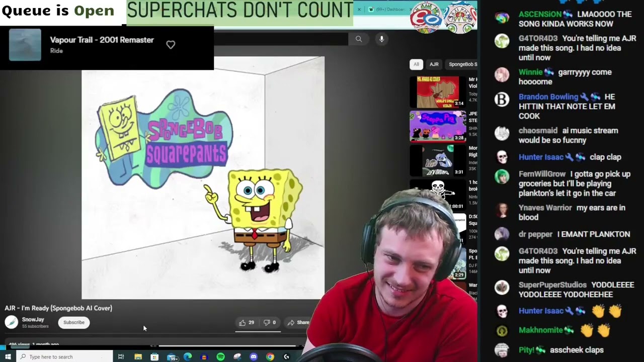The image size is (644, 362).
Task: Select the All filter chip
Action: (416, 64)
